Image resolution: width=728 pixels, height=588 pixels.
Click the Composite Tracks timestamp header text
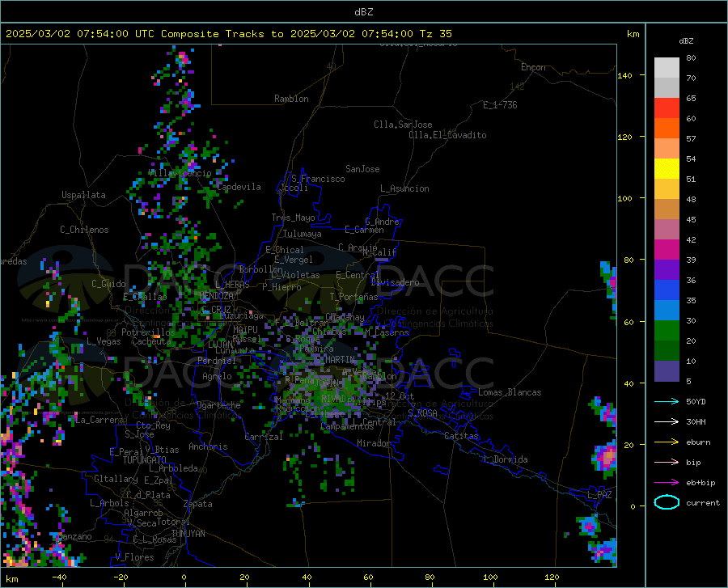(x=228, y=33)
